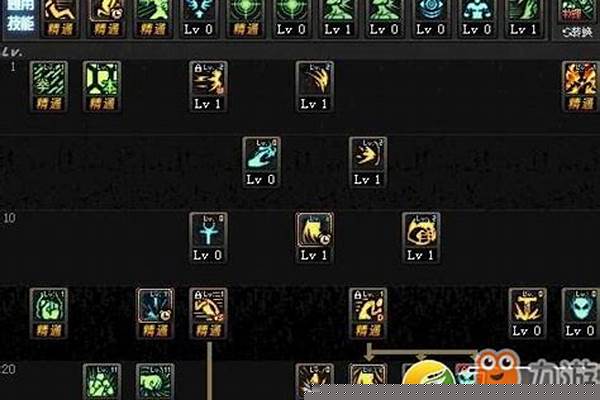Click the blue muscular body common skill

coord(477,17)
